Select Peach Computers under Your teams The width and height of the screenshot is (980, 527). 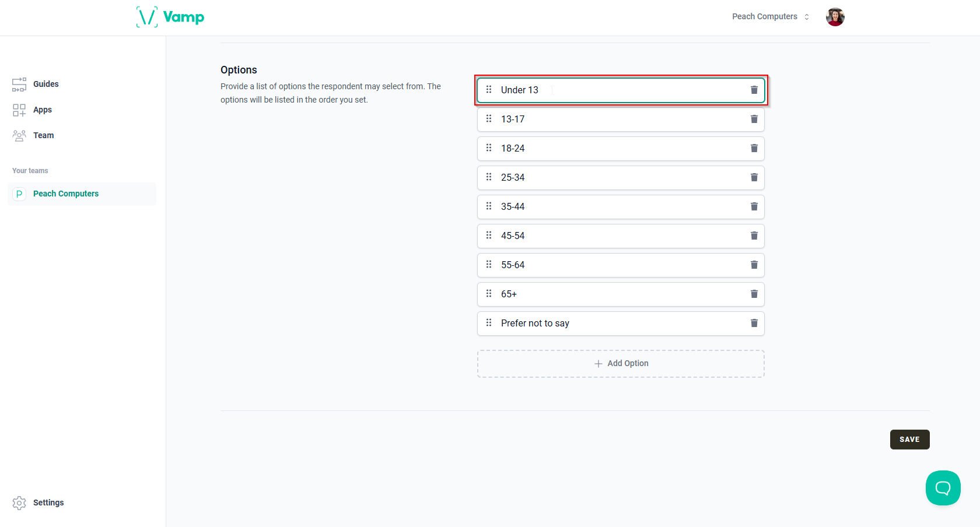pos(65,194)
